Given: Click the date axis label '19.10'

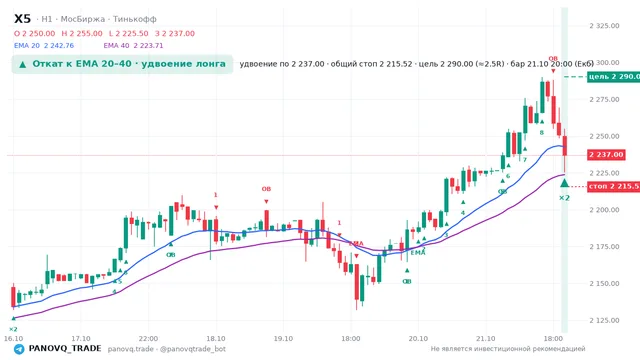Looking at the screenshot, I should (283, 339).
